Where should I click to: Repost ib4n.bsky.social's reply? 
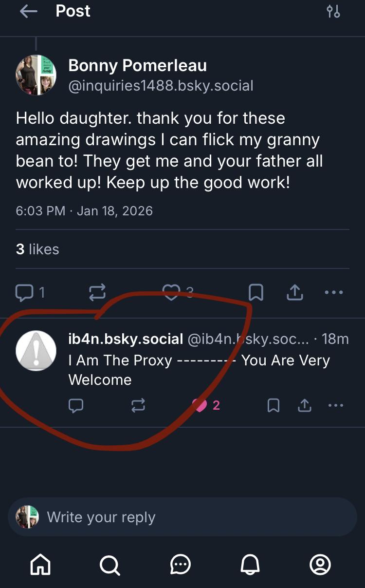click(138, 405)
